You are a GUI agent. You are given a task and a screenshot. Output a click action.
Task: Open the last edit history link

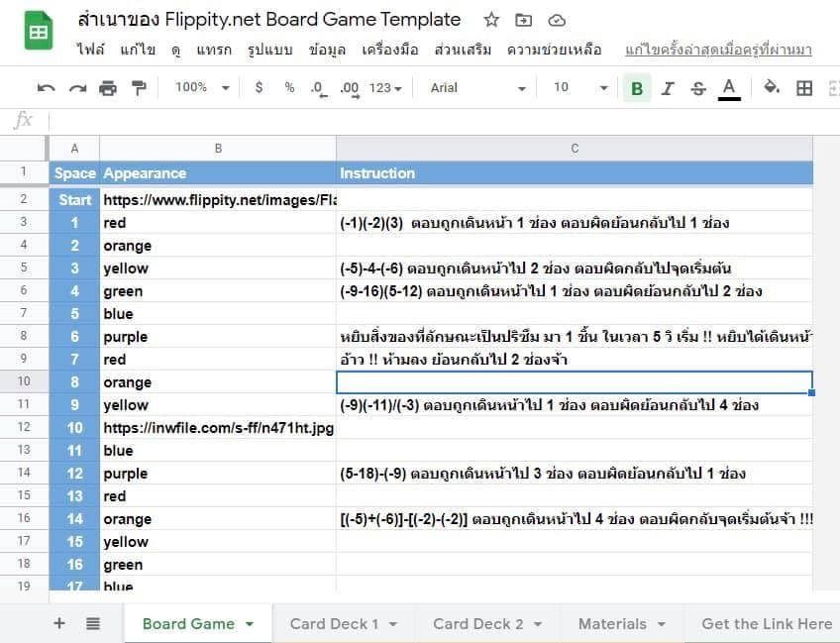[718, 50]
